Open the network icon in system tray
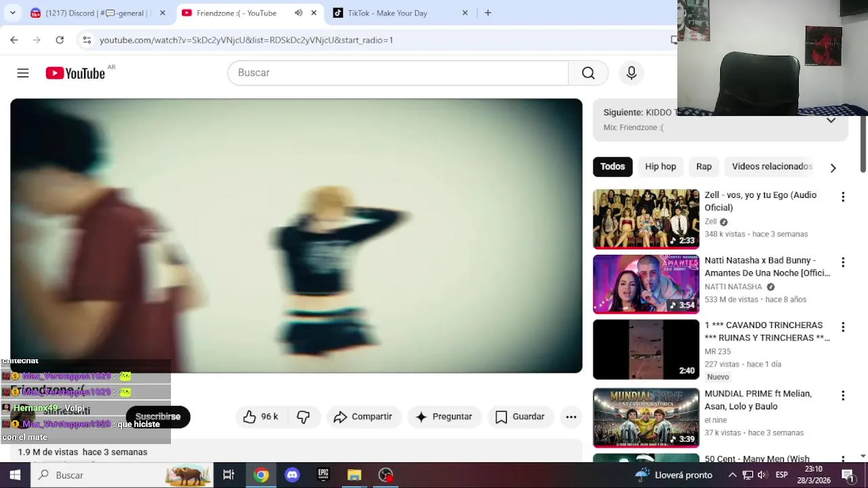Image resolution: width=868 pixels, height=488 pixels. [x=747, y=475]
